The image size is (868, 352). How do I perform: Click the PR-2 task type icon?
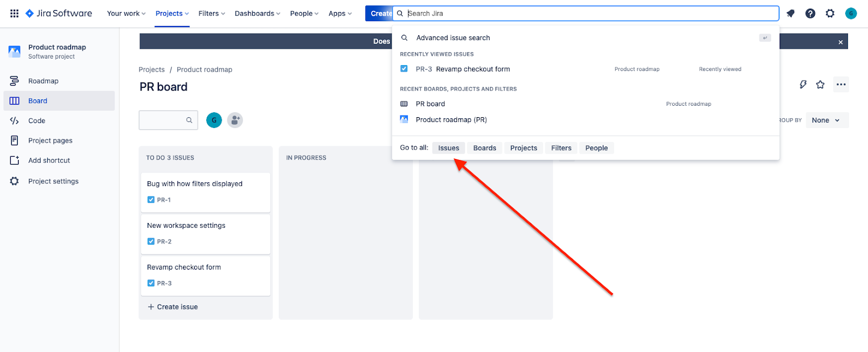[x=151, y=241]
